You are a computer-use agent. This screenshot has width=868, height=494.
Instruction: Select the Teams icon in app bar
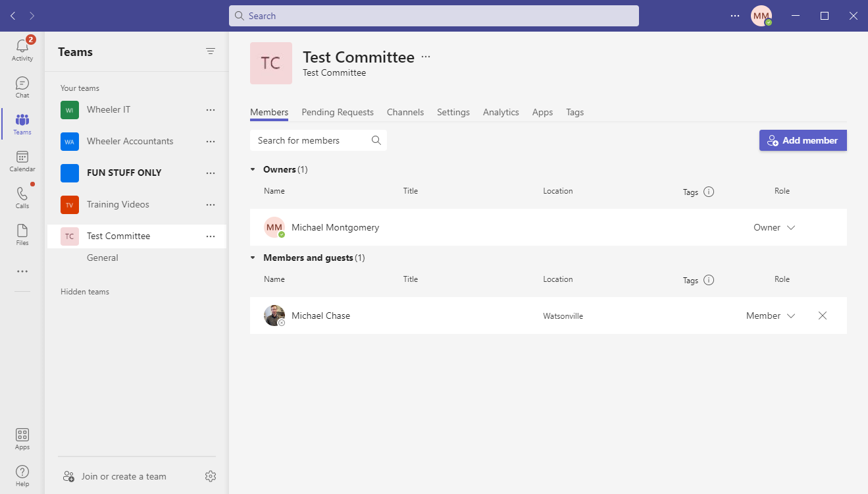tap(22, 124)
